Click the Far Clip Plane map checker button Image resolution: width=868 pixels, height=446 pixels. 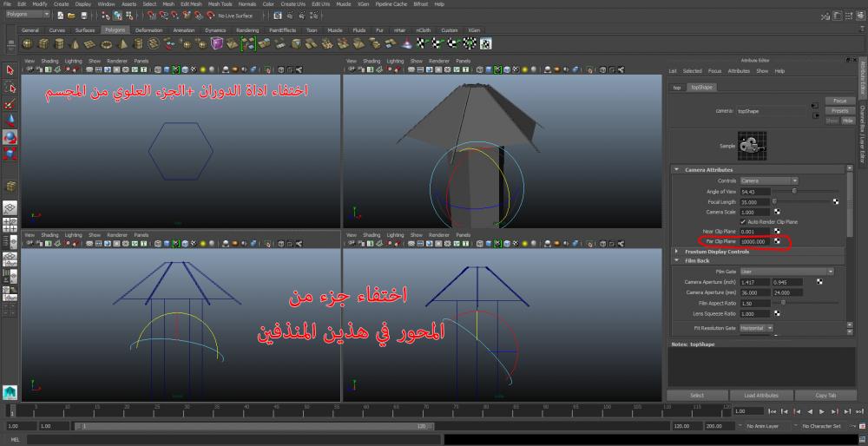(777, 241)
